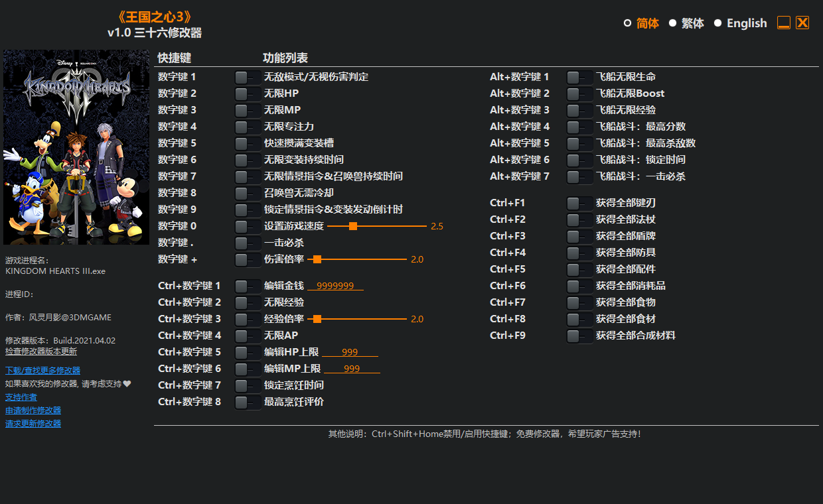Choose the English language radio button
This screenshot has width=823, height=504.
click(717, 23)
